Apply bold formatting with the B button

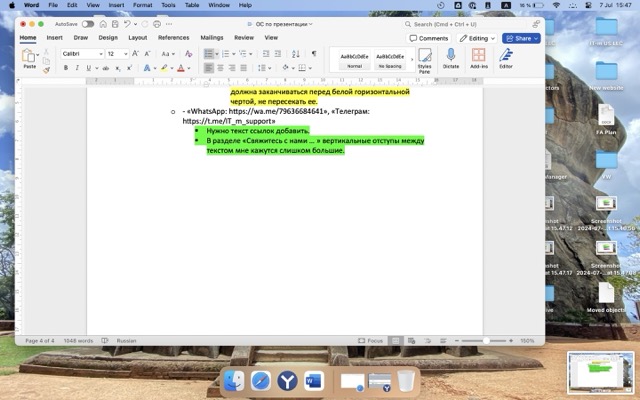click(x=65, y=68)
